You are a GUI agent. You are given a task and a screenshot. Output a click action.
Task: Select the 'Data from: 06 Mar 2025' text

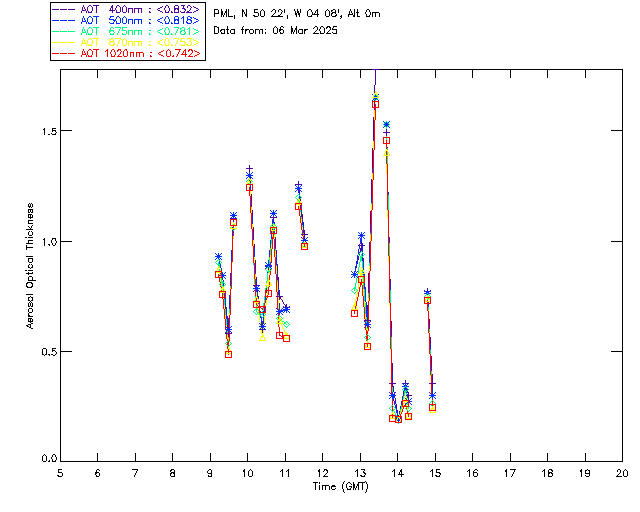(276, 31)
